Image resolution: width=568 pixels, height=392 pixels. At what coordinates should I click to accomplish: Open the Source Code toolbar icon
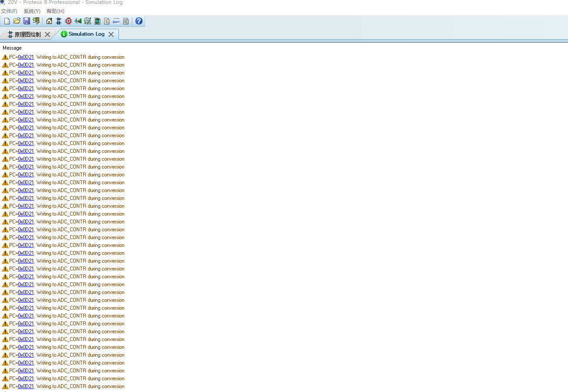pos(116,21)
